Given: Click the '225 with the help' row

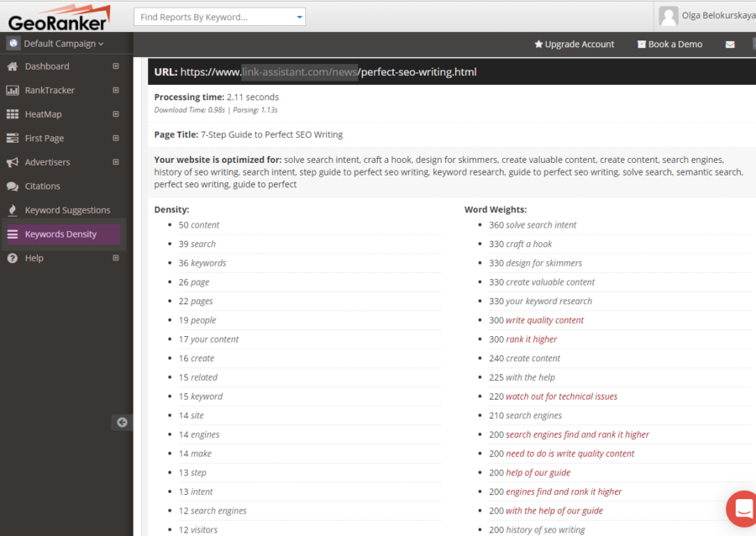Looking at the screenshot, I should click(620, 377).
